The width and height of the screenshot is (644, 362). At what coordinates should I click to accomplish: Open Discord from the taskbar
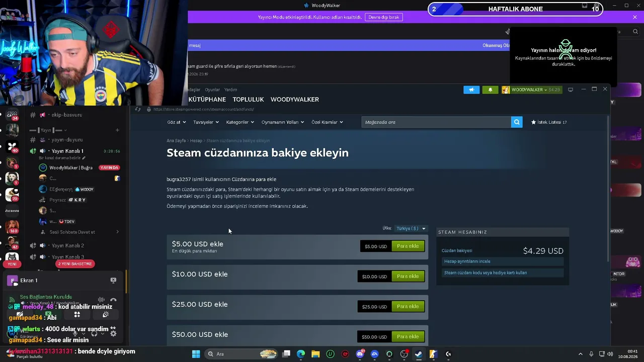tap(360, 354)
